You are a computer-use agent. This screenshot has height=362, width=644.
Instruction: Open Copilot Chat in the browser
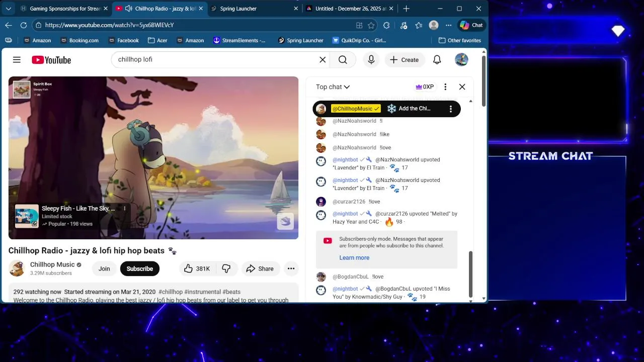471,25
